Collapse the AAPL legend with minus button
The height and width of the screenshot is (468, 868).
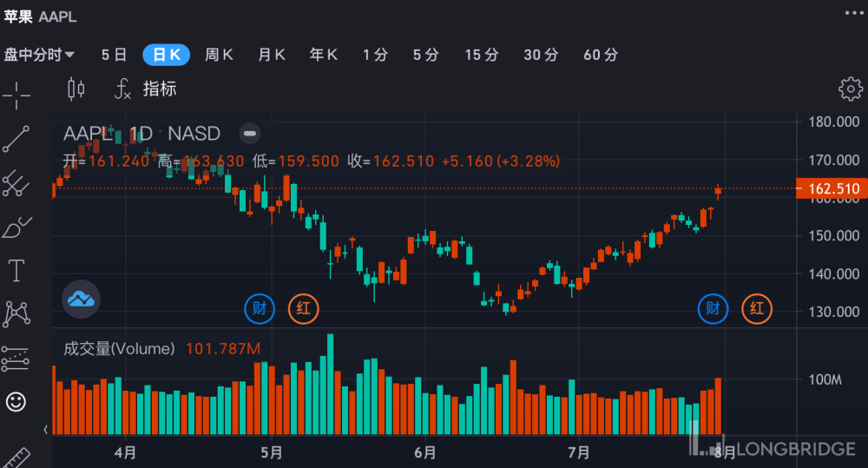pos(249,134)
